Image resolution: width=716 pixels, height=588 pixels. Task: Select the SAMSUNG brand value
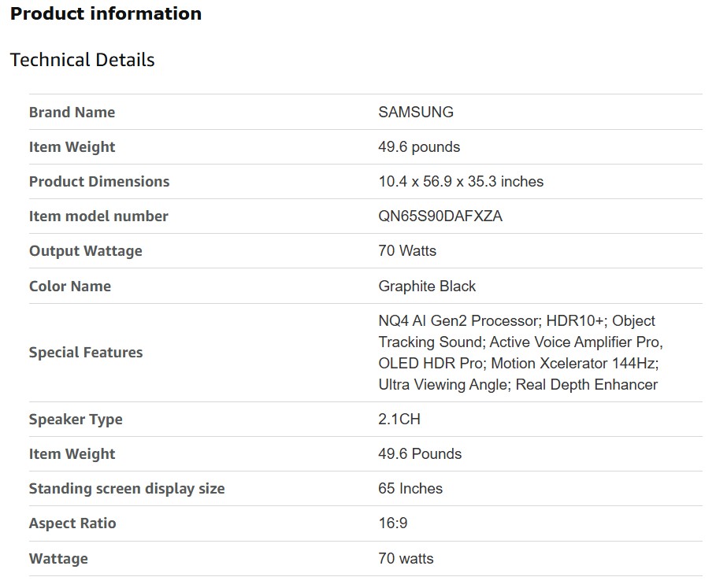tap(415, 113)
